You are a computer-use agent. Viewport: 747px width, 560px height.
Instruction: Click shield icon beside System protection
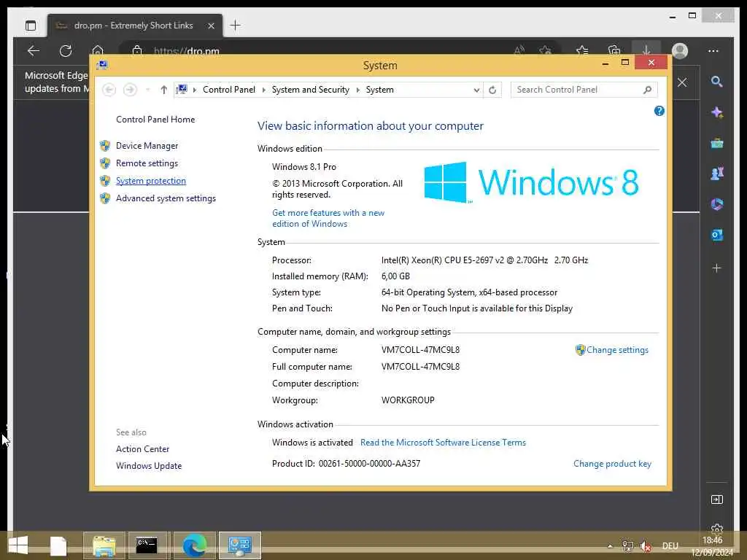click(x=105, y=181)
